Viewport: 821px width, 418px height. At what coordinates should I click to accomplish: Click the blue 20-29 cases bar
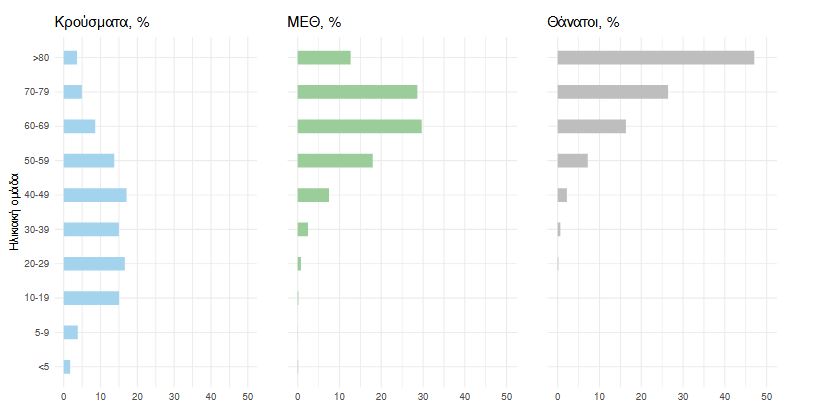point(94,264)
